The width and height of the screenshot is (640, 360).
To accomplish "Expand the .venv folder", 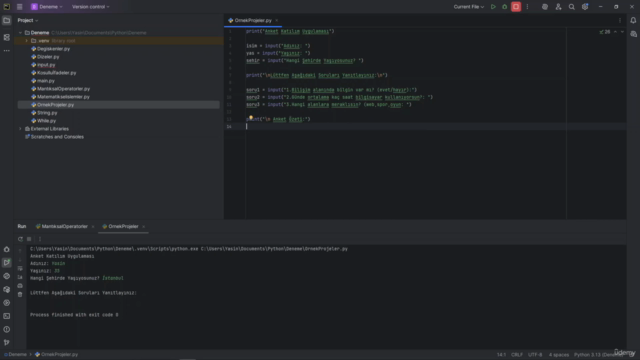I will click(x=27, y=41).
